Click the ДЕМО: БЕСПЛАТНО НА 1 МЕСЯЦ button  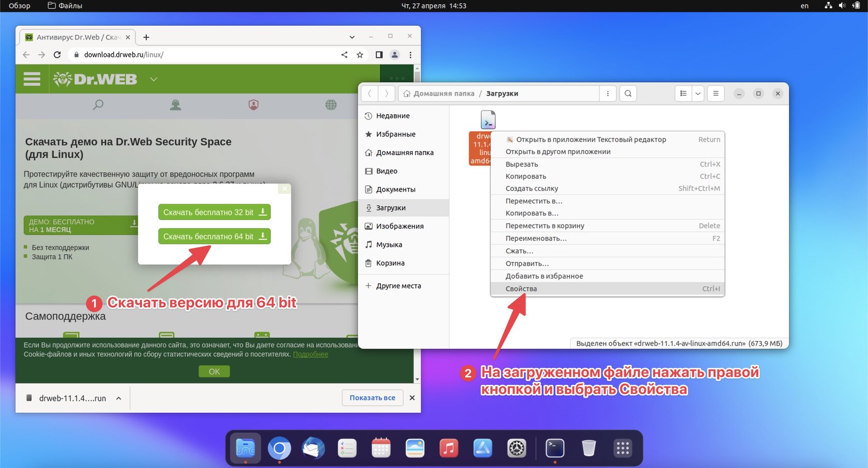click(81, 225)
